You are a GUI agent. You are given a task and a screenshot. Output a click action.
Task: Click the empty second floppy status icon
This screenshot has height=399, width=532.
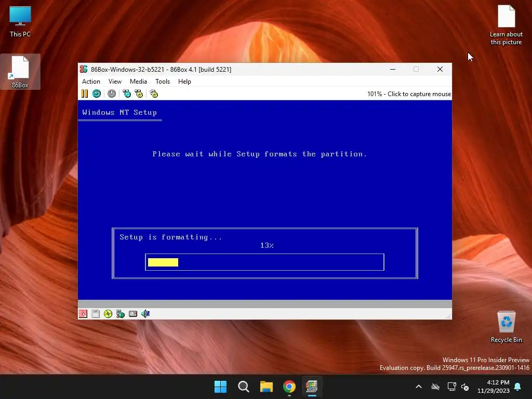coord(96,314)
